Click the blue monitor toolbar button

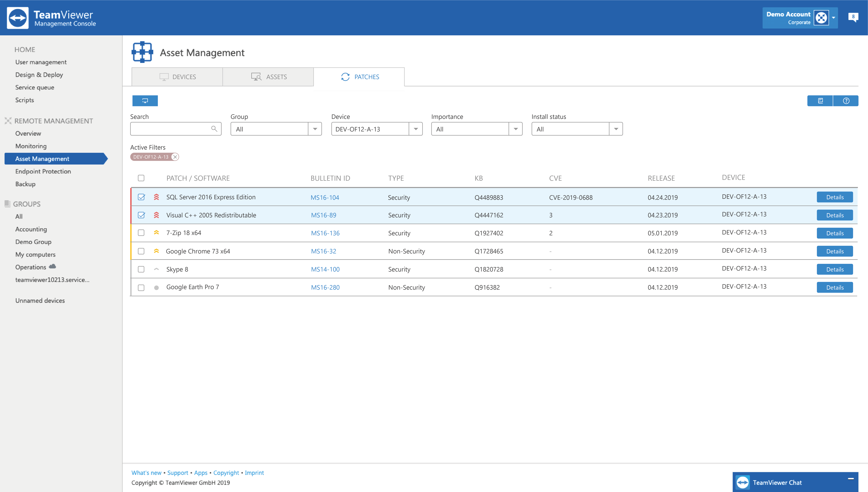point(145,101)
